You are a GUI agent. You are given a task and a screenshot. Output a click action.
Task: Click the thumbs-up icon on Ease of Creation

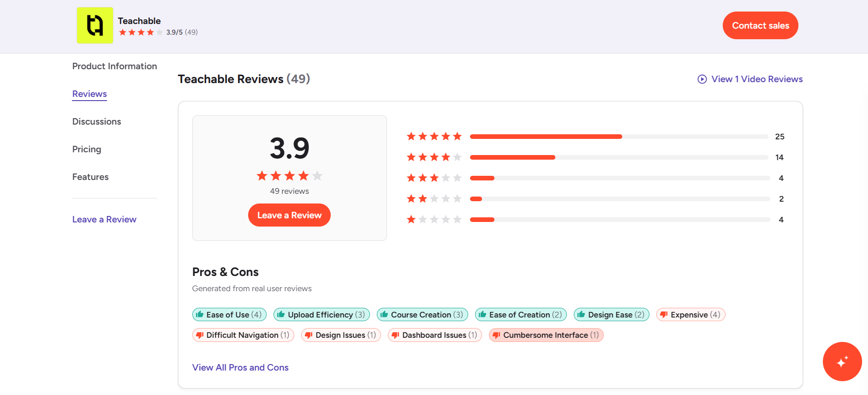pos(482,315)
